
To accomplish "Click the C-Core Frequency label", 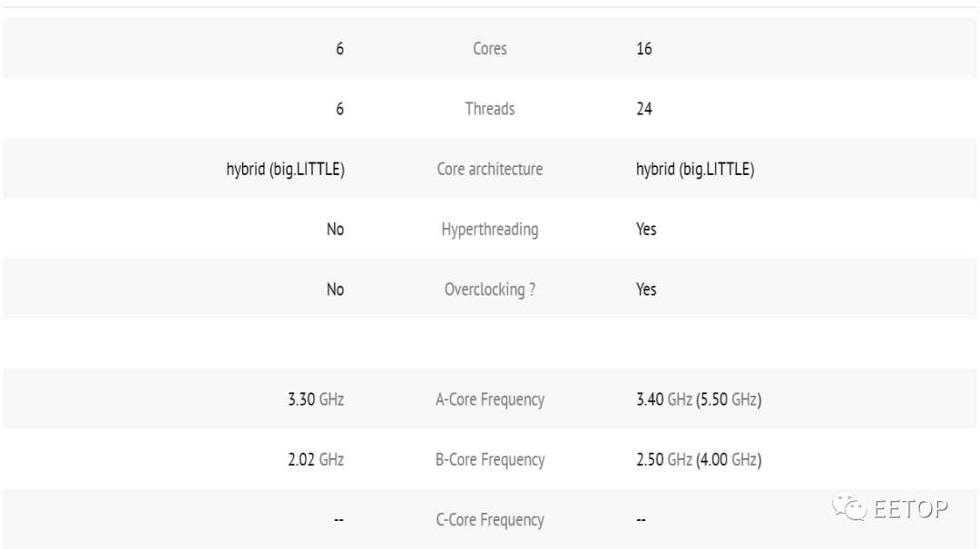I will (489, 520).
